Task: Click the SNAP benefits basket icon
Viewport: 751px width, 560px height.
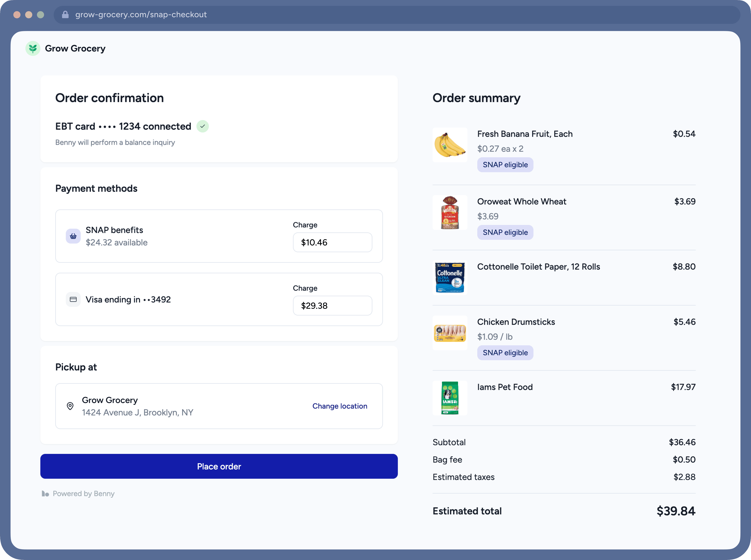Action: click(x=73, y=236)
